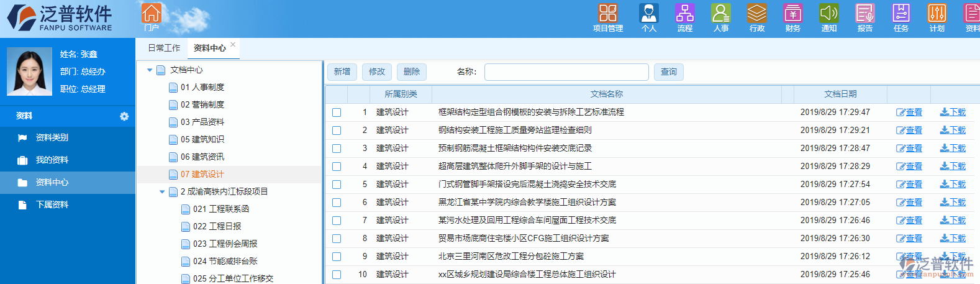Select the checkbox for row 5
980x284 pixels.
click(x=337, y=185)
